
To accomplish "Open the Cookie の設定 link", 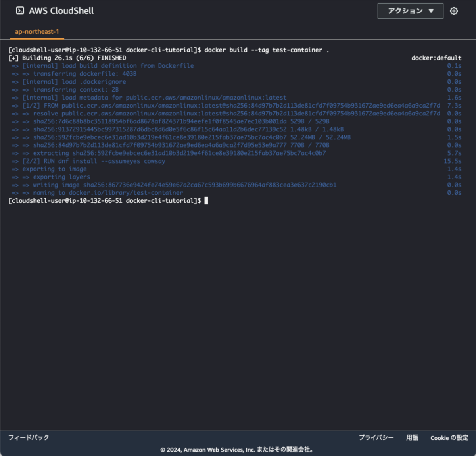I will coord(449,437).
